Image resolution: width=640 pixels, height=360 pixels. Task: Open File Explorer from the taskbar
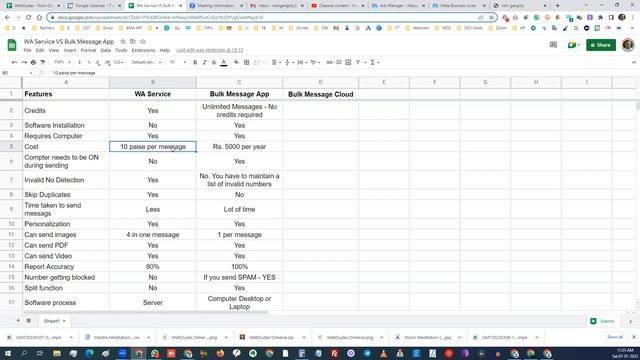click(57, 353)
